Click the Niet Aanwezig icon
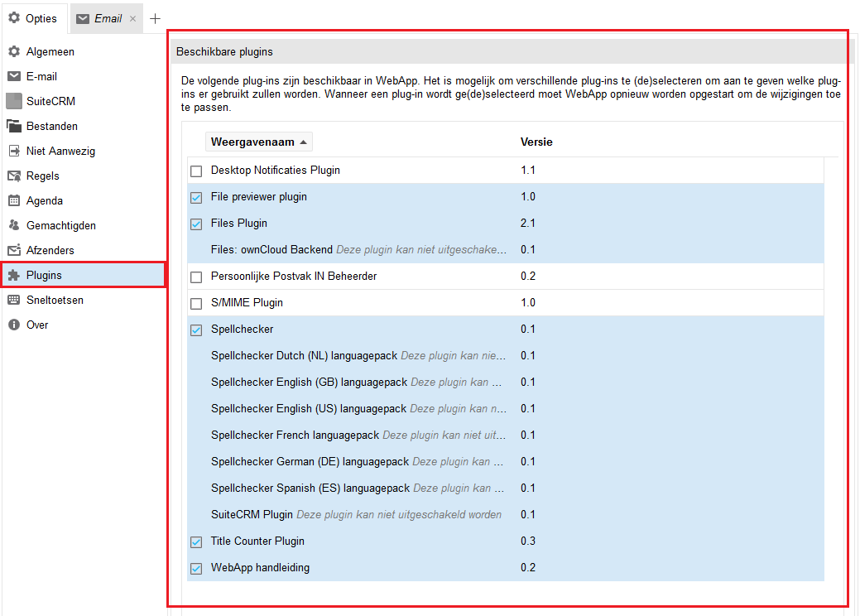Viewport: 860px width, 616px height. tap(14, 151)
